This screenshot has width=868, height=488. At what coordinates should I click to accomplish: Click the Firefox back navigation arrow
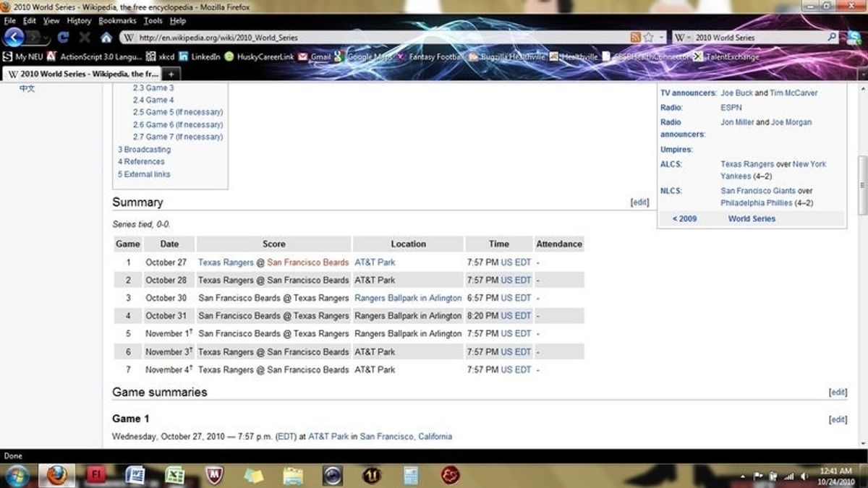click(13, 38)
